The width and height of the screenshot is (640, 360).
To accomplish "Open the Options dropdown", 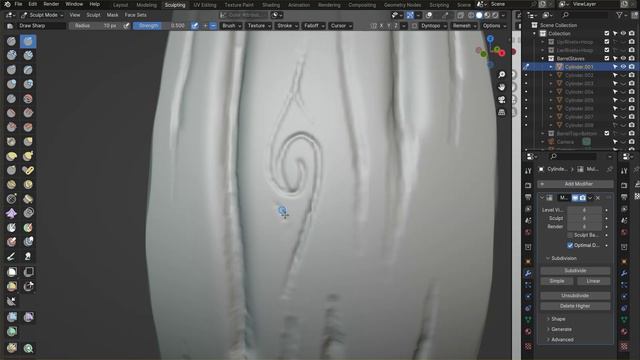I will click(x=493, y=25).
